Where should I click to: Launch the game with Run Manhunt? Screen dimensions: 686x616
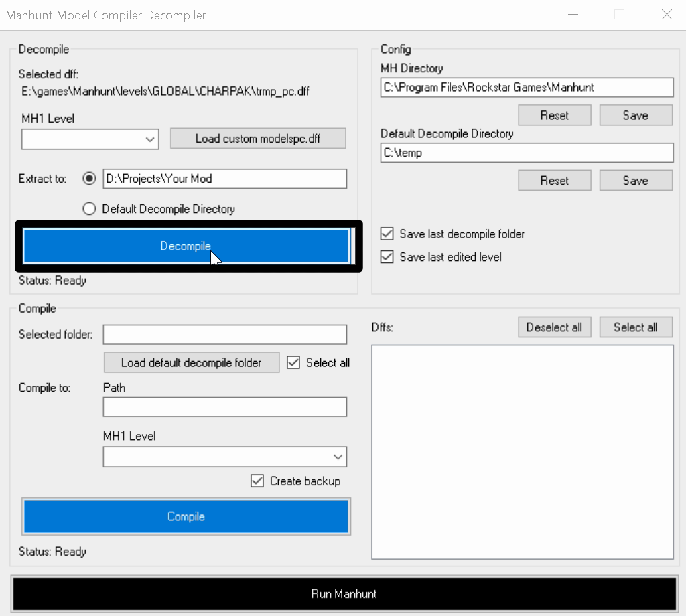pyautogui.click(x=344, y=594)
